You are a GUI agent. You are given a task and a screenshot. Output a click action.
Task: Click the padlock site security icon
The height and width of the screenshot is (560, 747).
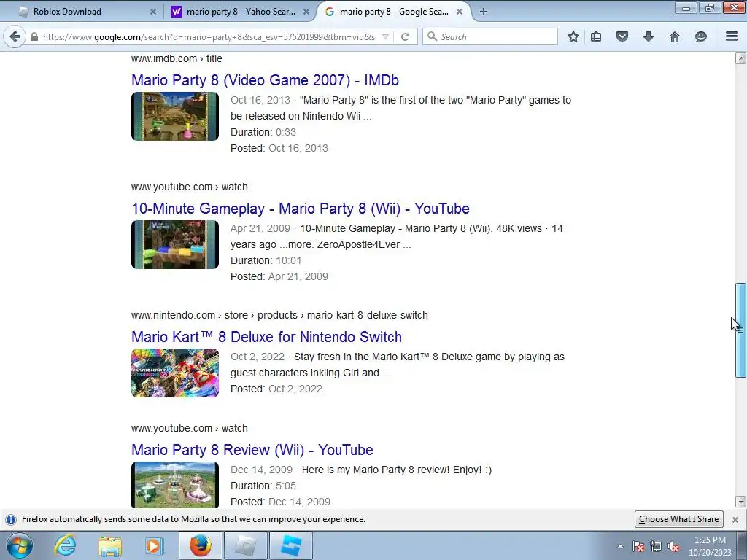(34, 36)
